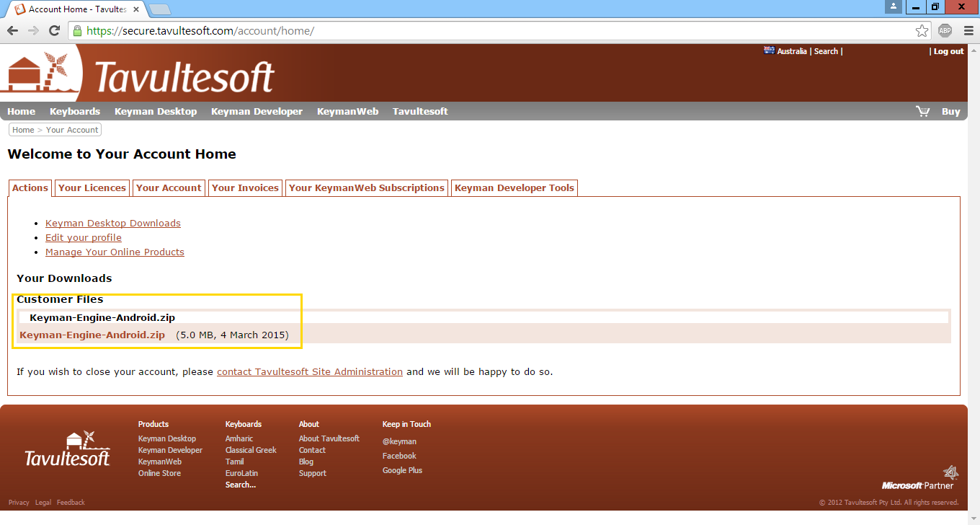Click the footer Tavultesoft logo
The height and width of the screenshot is (525, 980).
coord(67,449)
